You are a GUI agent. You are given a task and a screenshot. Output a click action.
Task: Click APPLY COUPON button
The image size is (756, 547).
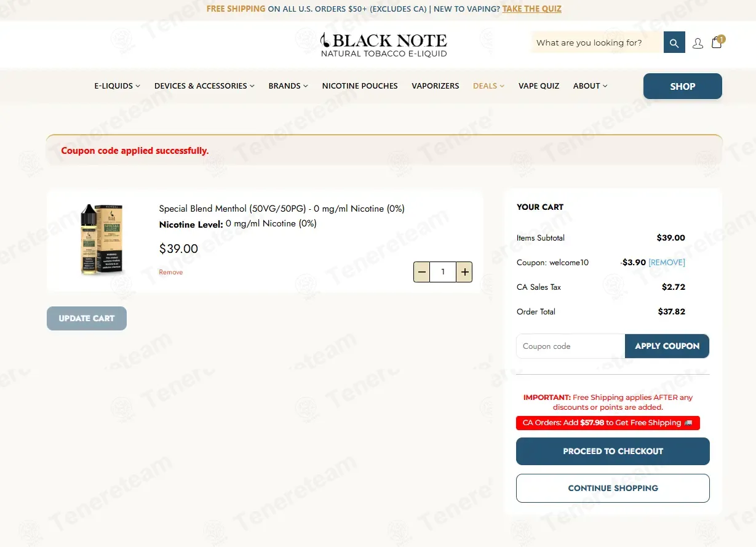[667, 346]
